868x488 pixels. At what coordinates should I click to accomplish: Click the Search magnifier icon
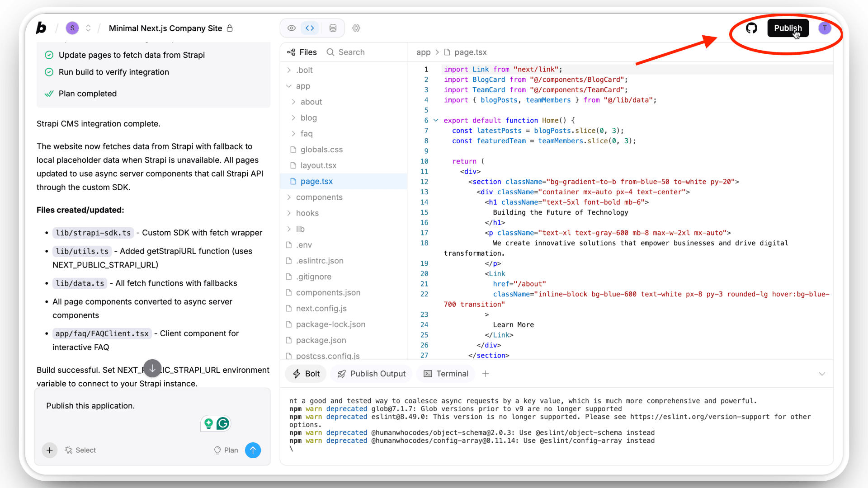click(330, 52)
